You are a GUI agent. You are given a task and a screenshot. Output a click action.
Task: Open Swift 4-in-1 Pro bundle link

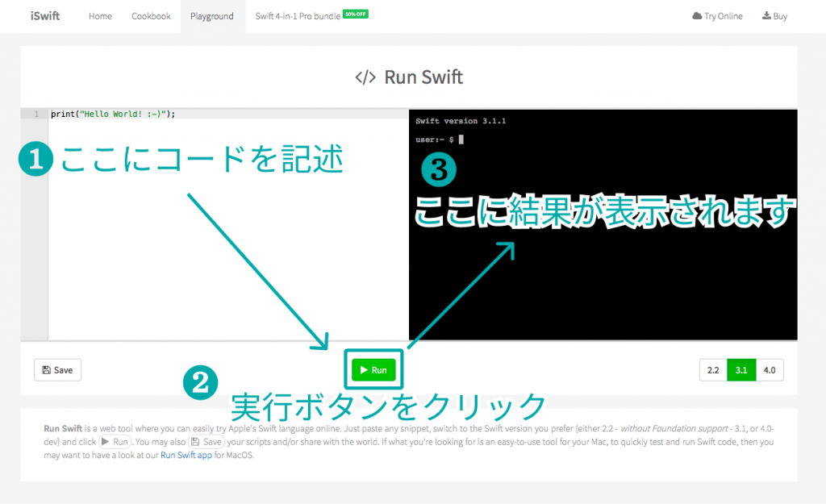[x=297, y=16]
